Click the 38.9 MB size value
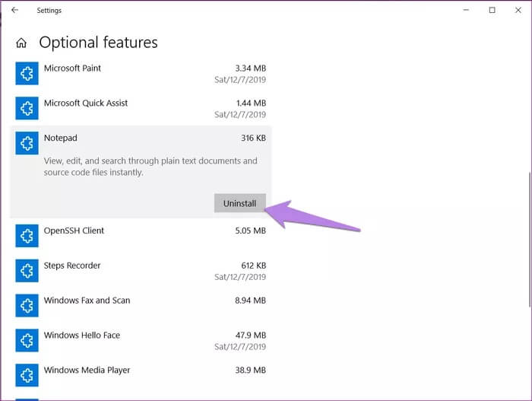532x401 pixels. click(x=250, y=370)
